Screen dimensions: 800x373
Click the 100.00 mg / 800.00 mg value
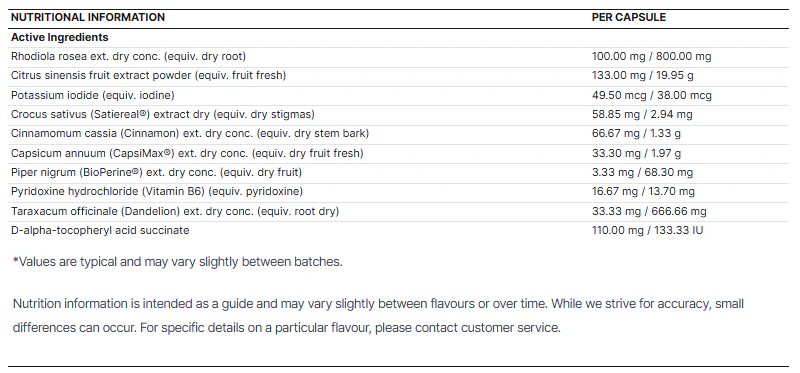pyautogui.click(x=652, y=56)
